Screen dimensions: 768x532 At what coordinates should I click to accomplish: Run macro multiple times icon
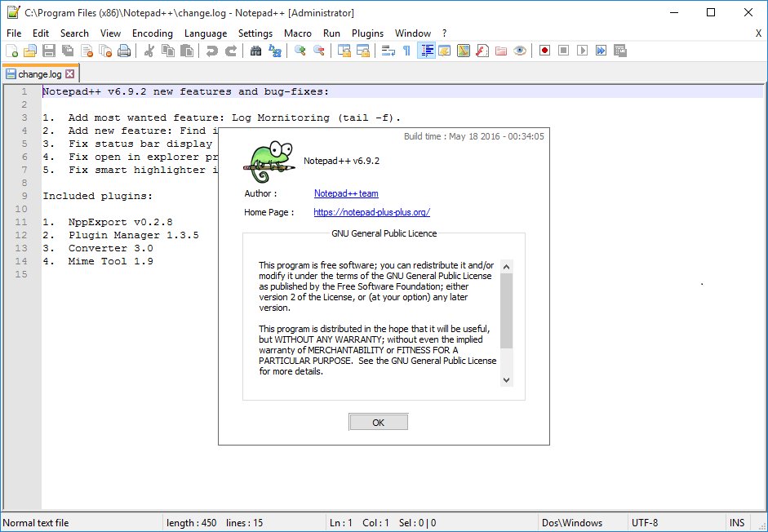pos(601,51)
